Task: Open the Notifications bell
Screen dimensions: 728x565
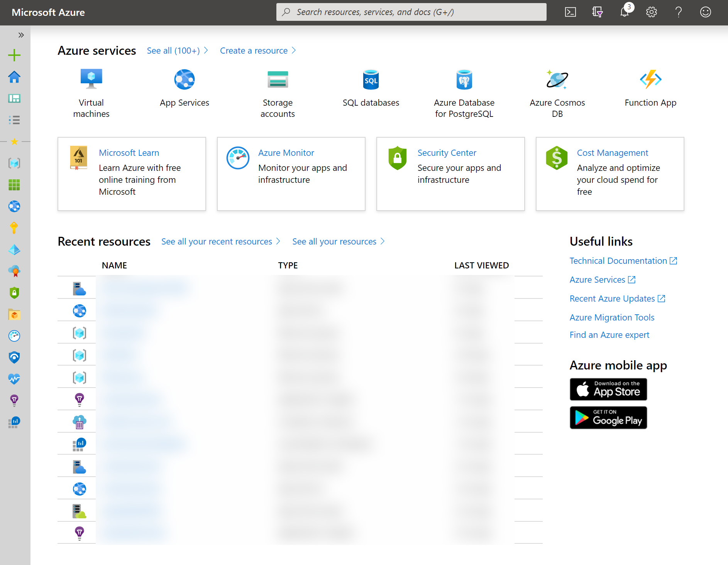Action: click(x=625, y=12)
